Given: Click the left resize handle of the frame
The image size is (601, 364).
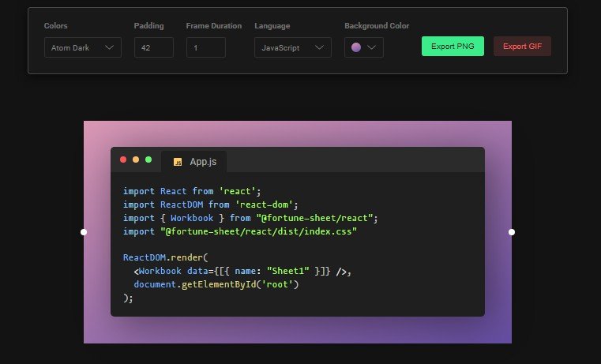Looking at the screenshot, I should coord(84,232).
